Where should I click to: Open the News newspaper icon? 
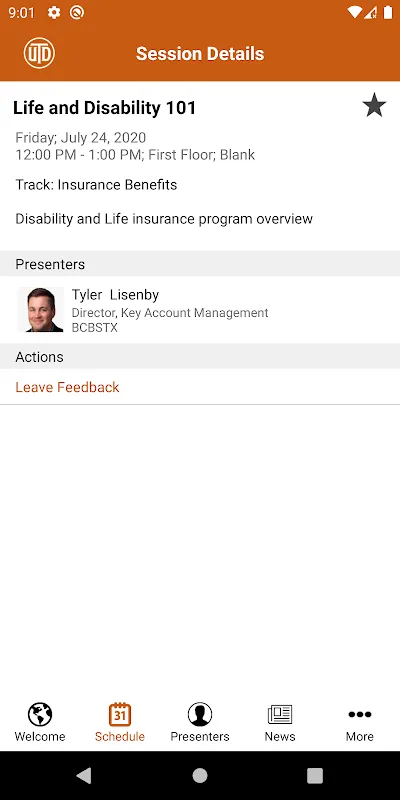280,714
